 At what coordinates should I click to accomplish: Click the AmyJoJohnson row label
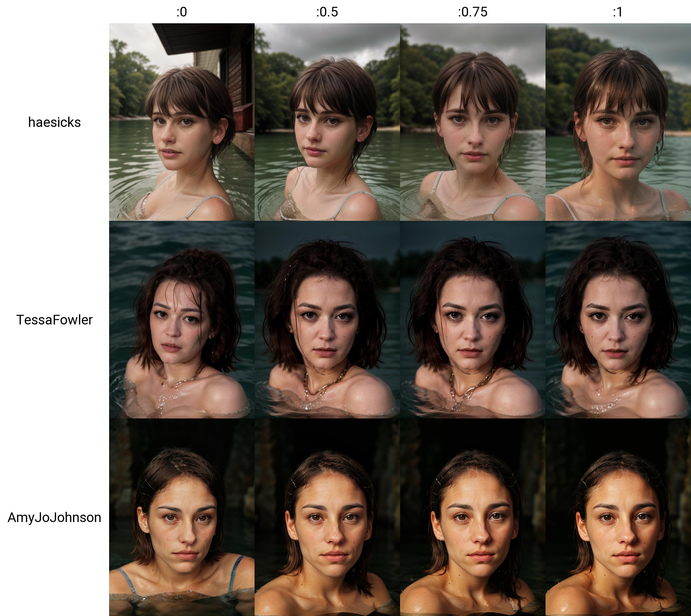click(x=55, y=517)
